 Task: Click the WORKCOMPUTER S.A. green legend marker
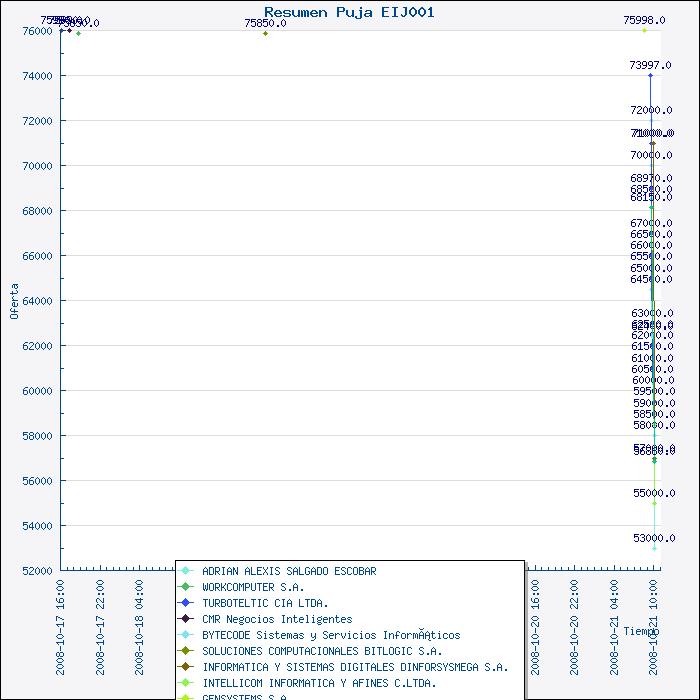pyautogui.click(x=185, y=587)
